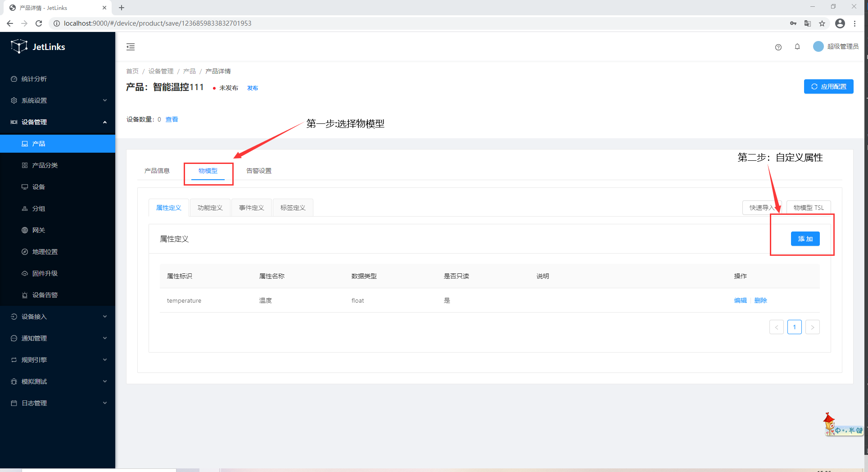Click the 产品分类 sidebar entry
868x472 pixels.
click(45, 165)
